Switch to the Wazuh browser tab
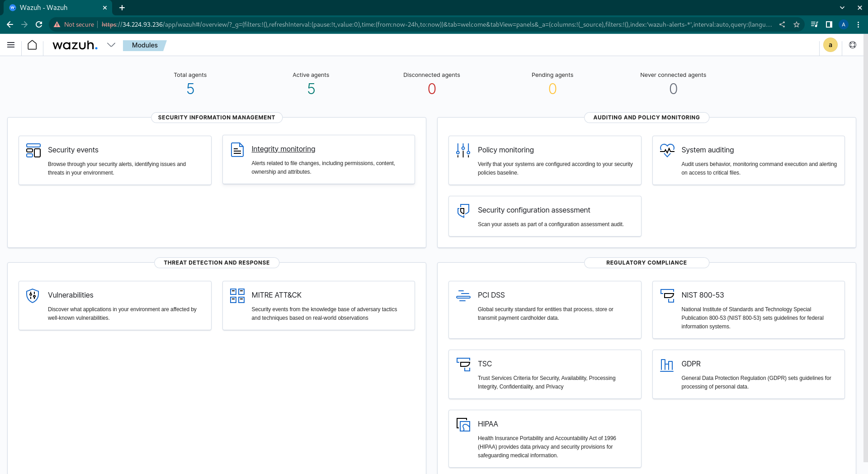Viewport: 868px width, 474px height. tap(50, 7)
